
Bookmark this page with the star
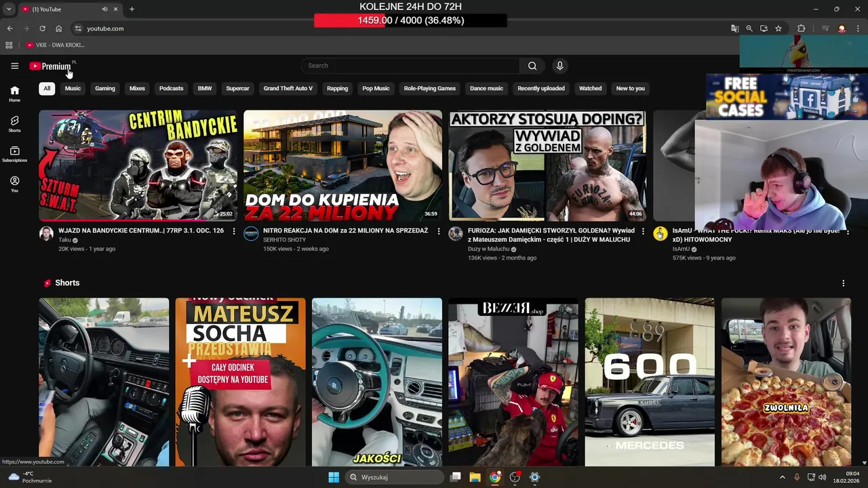tap(778, 28)
